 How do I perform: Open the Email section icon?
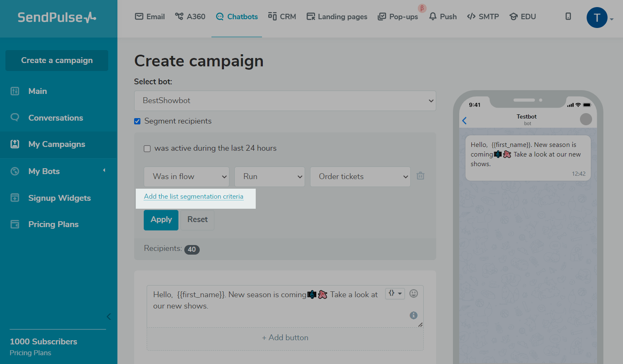(x=139, y=16)
